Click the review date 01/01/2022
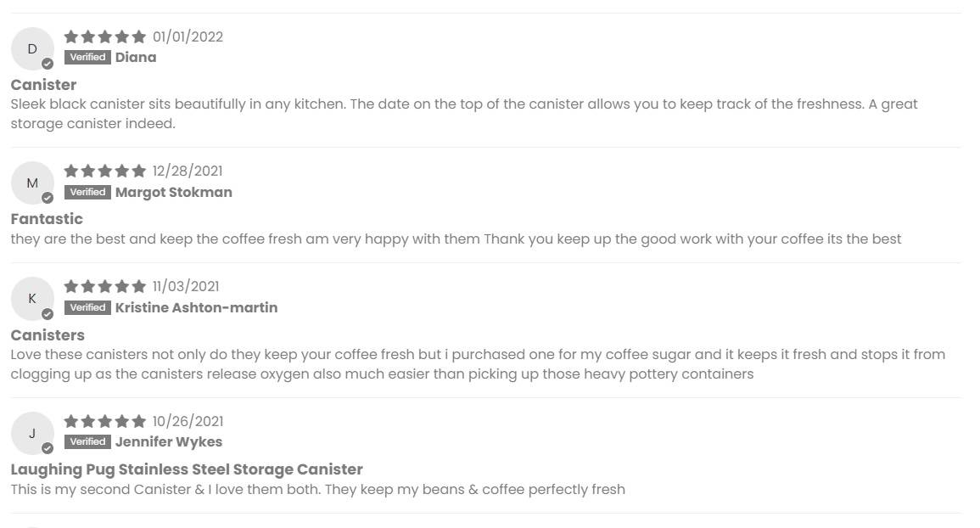Image resolution: width=980 pixels, height=528 pixels. [x=188, y=37]
